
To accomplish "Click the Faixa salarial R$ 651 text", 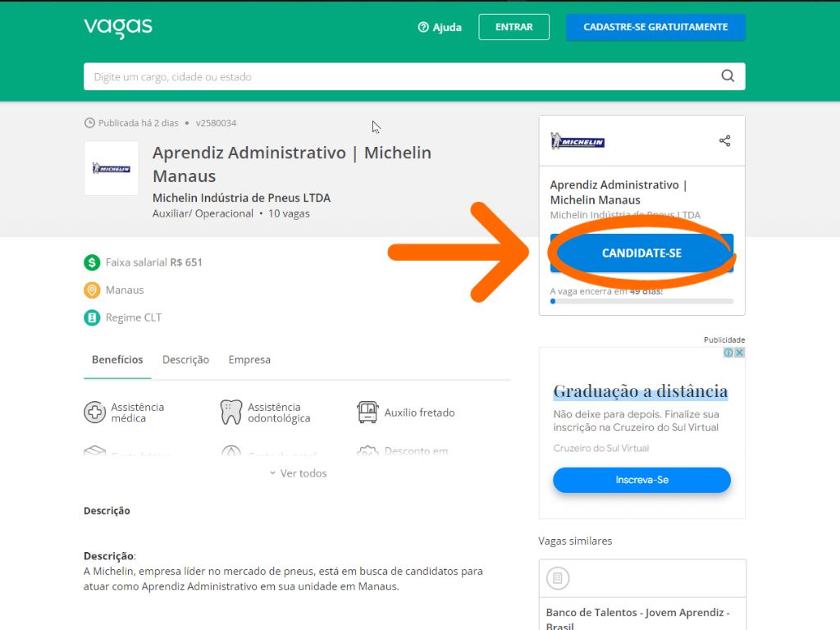I will (x=153, y=262).
